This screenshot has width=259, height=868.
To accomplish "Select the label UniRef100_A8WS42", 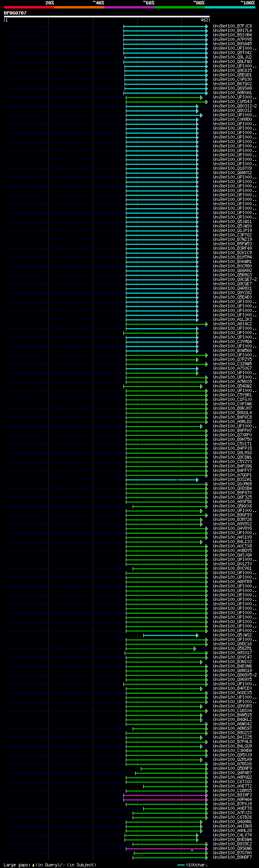I will point(232,724).
